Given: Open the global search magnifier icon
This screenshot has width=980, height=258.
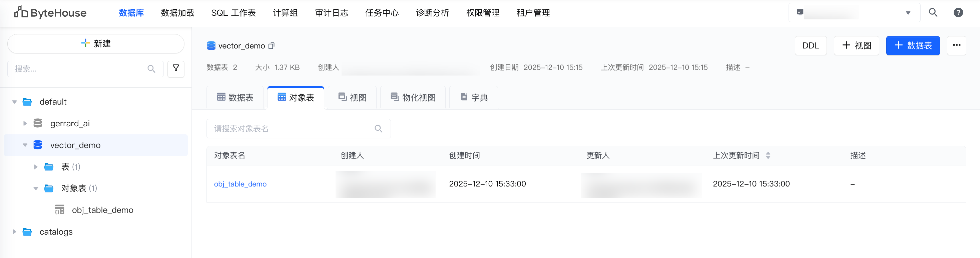Looking at the screenshot, I should (933, 13).
